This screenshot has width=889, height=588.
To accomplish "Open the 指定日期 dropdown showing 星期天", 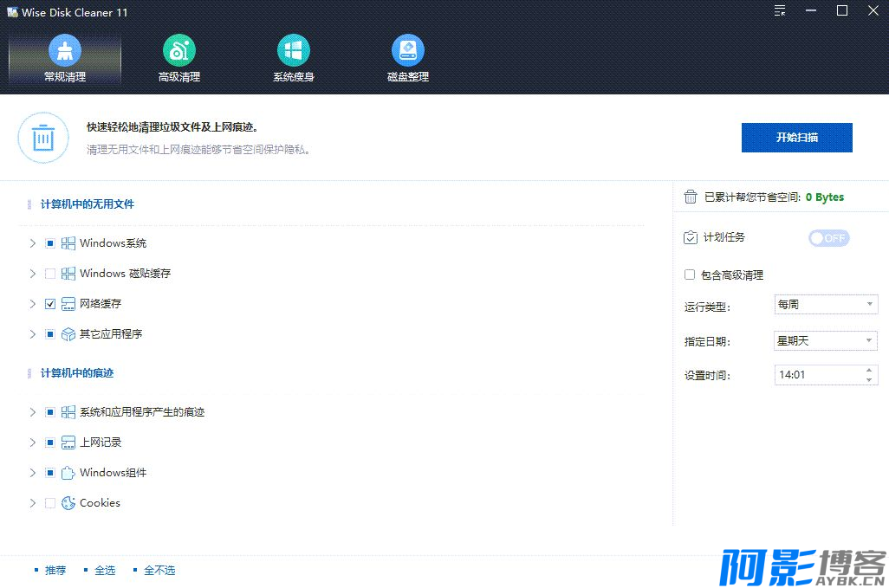I will [826, 341].
